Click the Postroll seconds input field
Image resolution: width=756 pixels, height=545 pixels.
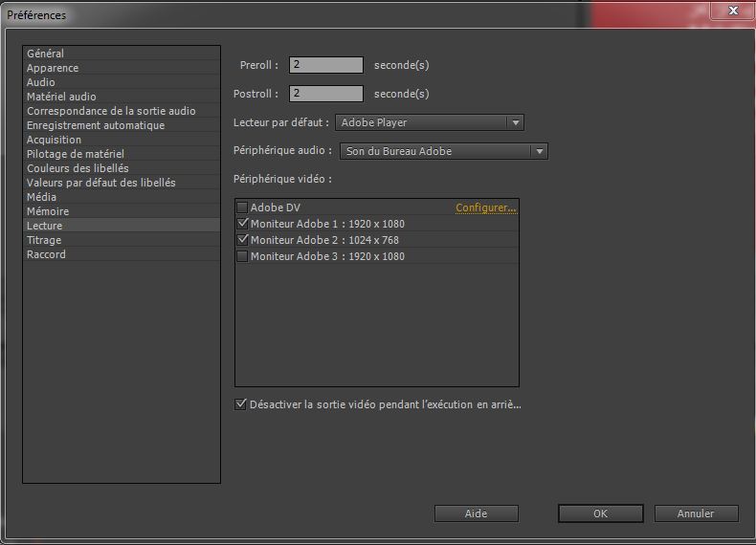pyautogui.click(x=326, y=94)
